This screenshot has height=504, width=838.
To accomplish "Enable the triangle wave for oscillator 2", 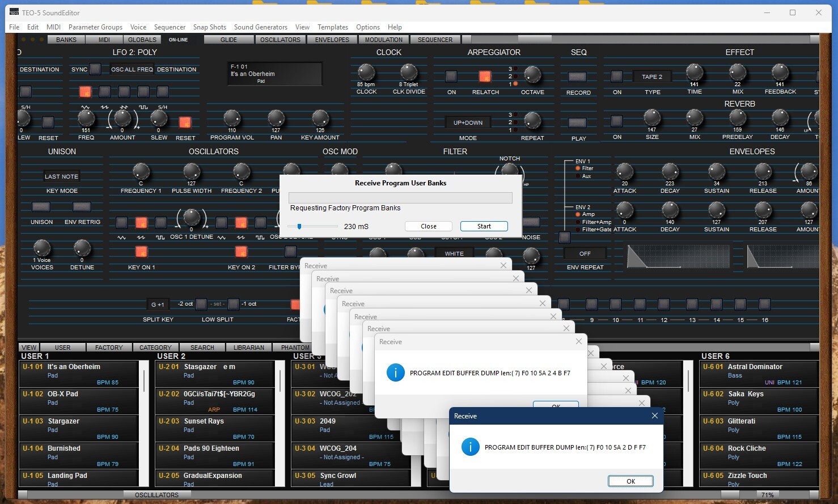I will [x=222, y=222].
